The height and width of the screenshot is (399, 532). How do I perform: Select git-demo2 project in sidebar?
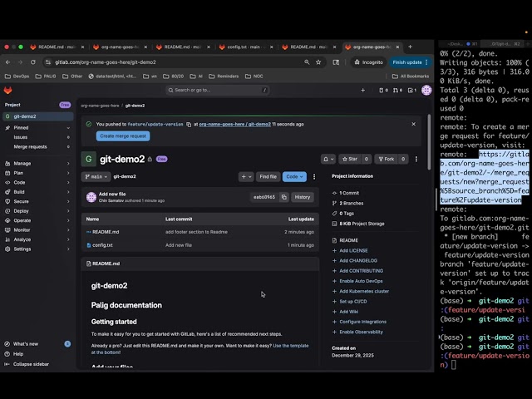coord(37,116)
